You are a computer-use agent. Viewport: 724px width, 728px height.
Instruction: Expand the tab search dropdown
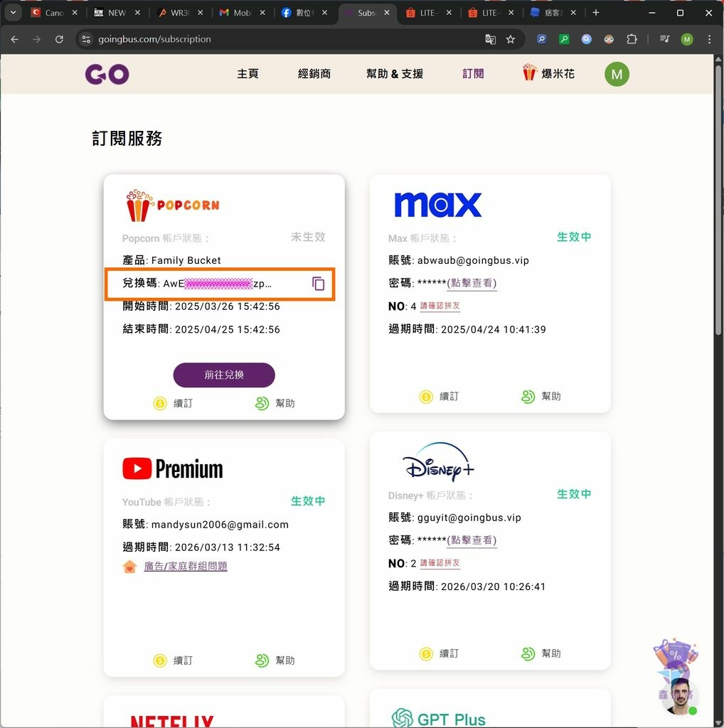click(x=13, y=13)
